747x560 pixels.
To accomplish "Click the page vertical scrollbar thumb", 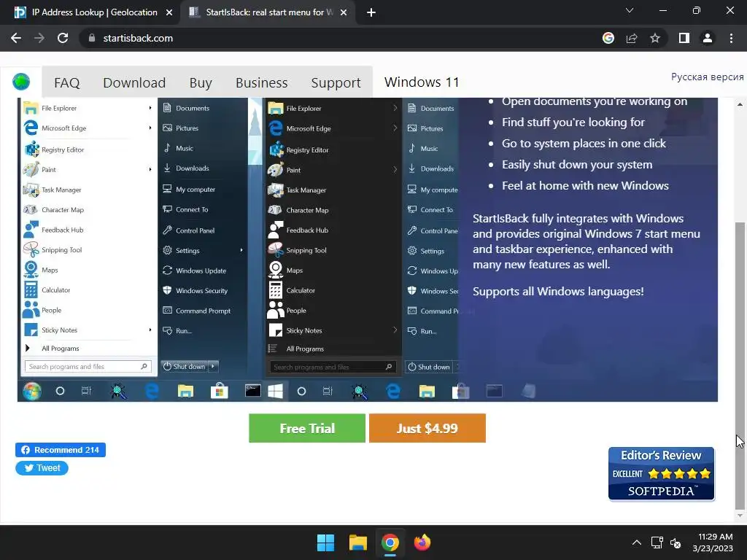I will [x=740, y=365].
